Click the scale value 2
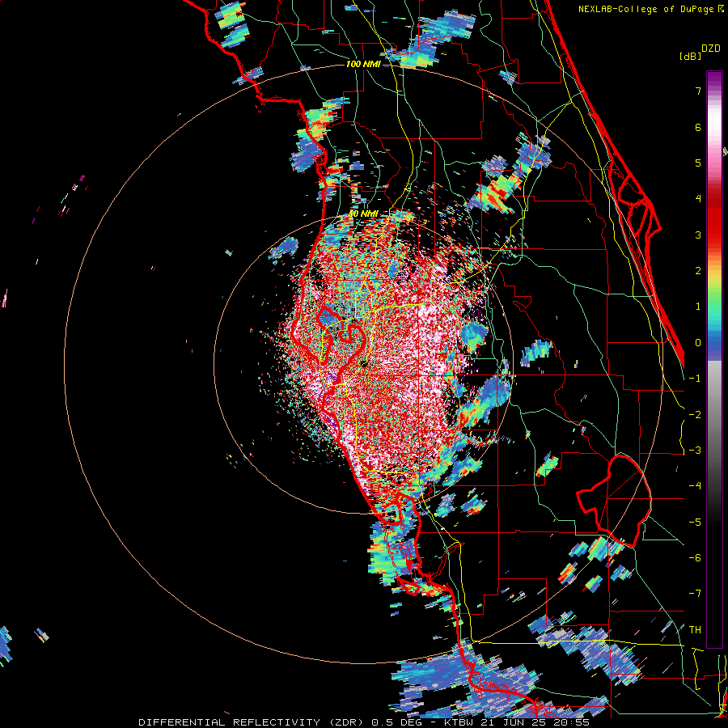This screenshot has width=728, height=728. 698,271
